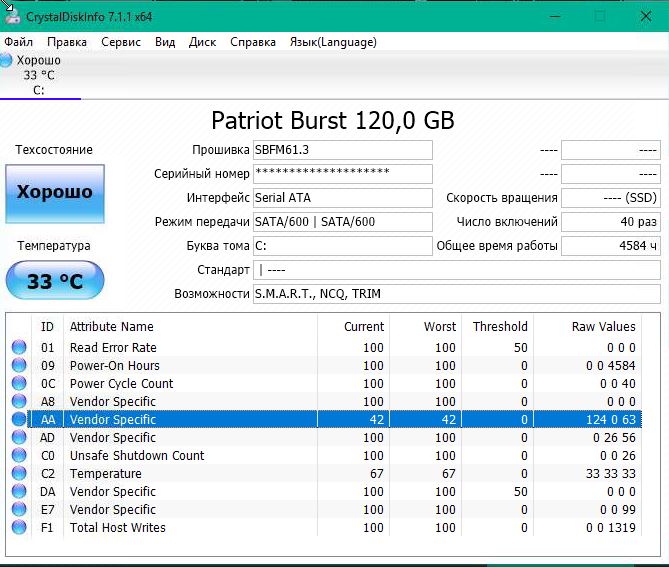Screen dimensions: 669x567
Task: Click ID cell E7
Action: [x=47, y=509]
